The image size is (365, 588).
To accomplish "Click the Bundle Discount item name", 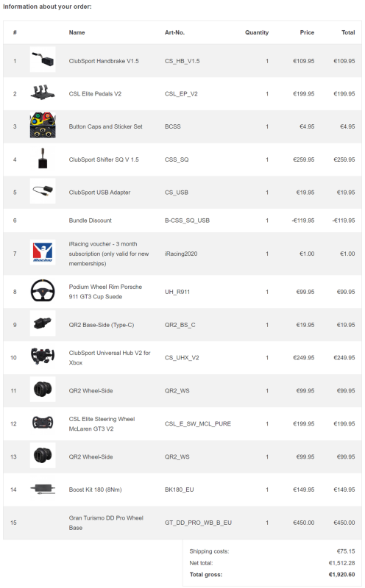I will coord(90,220).
